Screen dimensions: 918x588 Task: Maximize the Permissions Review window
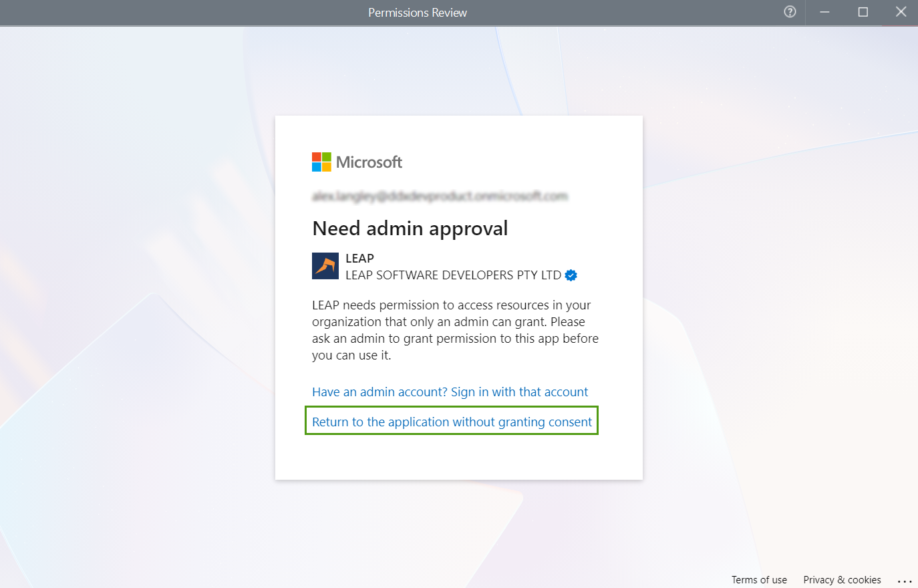click(863, 12)
